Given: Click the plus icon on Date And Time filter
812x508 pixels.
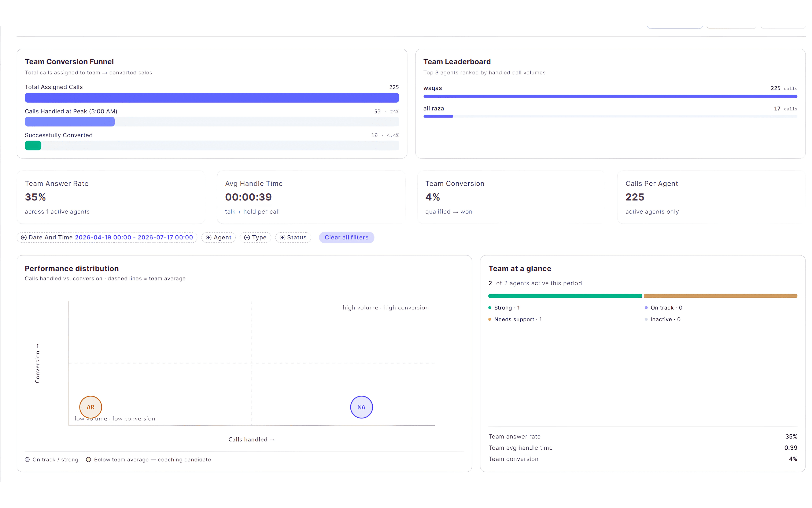Looking at the screenshot, I should click(x=24, y=237).
